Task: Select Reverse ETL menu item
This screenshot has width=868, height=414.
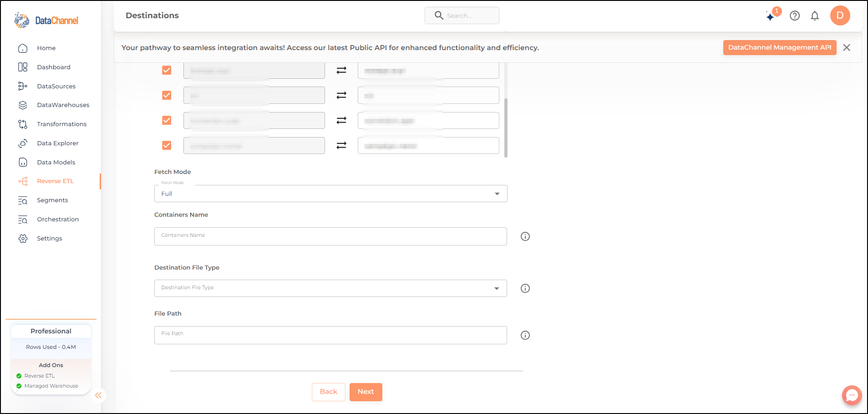Action: pos(55,181)
